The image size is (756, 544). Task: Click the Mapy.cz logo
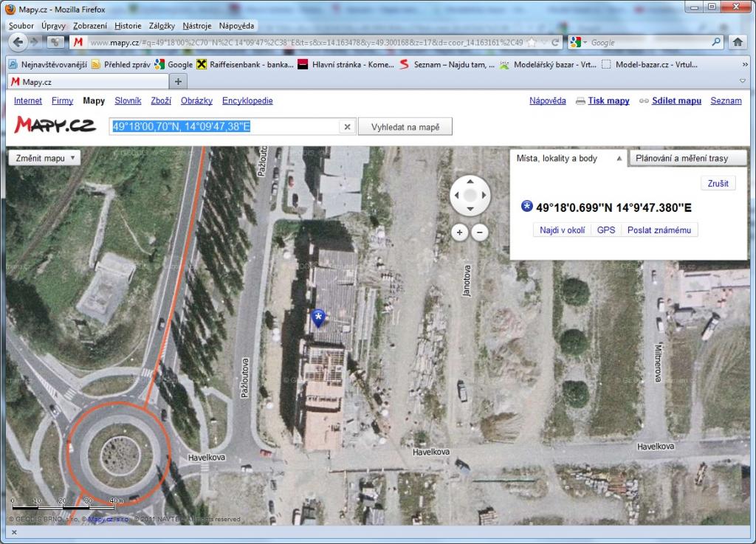click(55, 125)
